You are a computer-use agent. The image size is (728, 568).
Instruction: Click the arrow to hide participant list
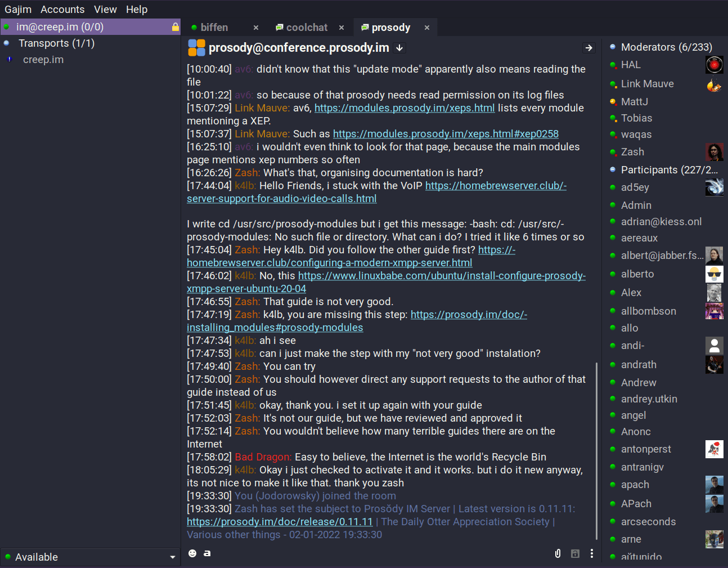click(588, 48)
